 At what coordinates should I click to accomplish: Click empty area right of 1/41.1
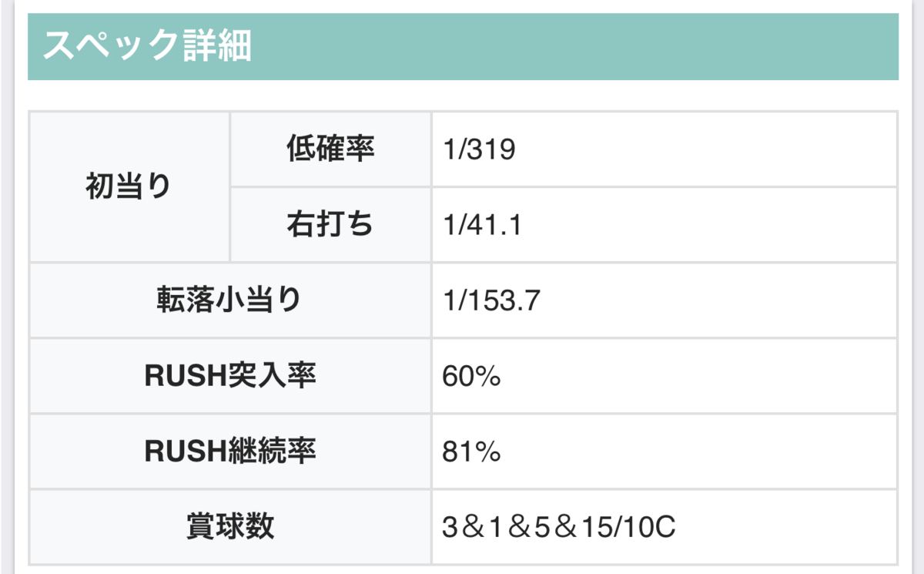[708, 224]
